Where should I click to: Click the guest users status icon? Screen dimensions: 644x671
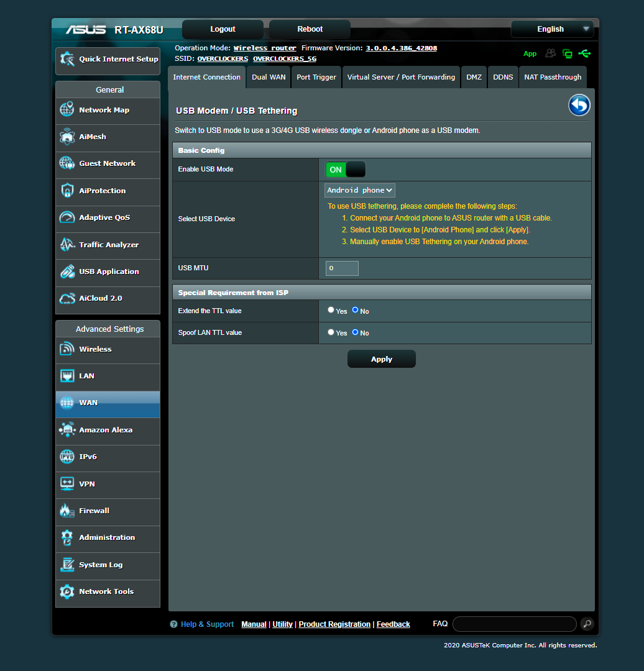point(551,53)
